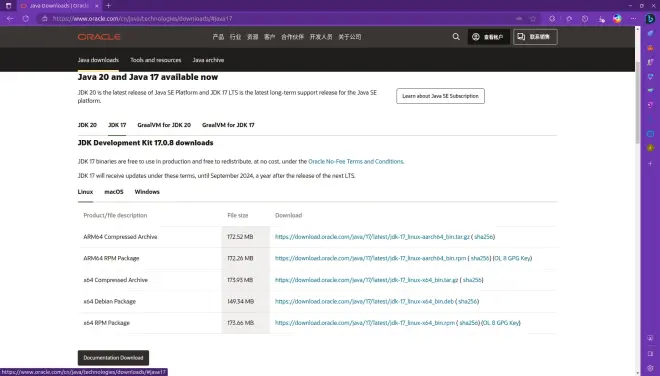Download the linux-aarch64 tar.gz archive link
This screenshot has height=376, width=660.
coord(372,237)
